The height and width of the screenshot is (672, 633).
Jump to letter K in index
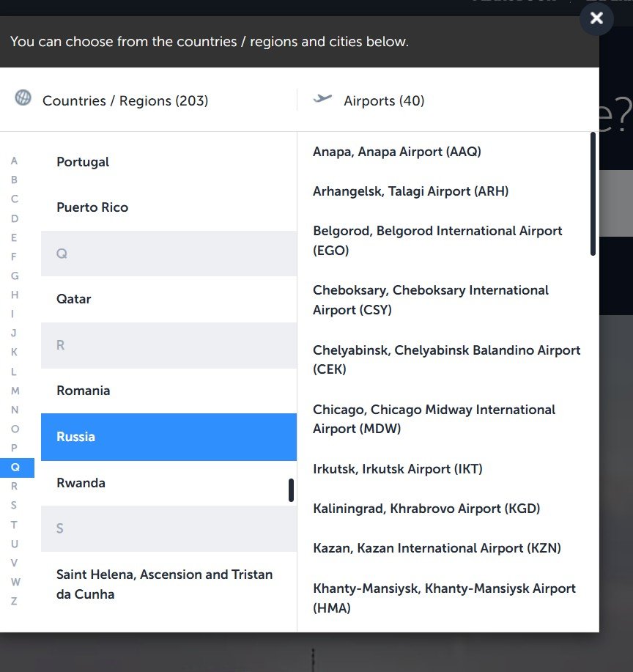tap(14, 352)
